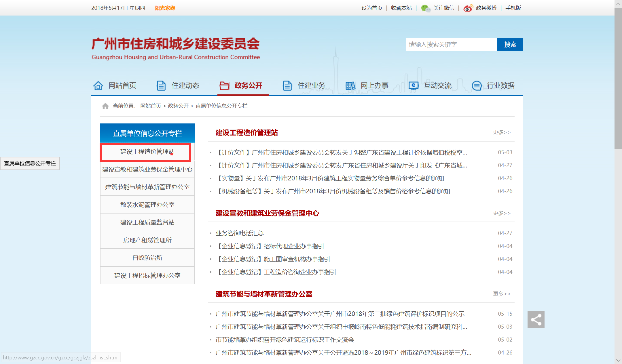Viewport: 622px width, 364px height.
Task: Open the 05-15 绿色建筑评价标识项目 public notice
Action: 340,314
